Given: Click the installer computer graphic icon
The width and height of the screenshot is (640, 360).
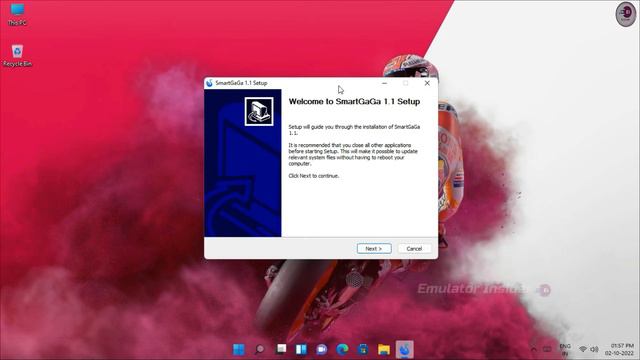Looking at the screenshot, I should [259, 111].
